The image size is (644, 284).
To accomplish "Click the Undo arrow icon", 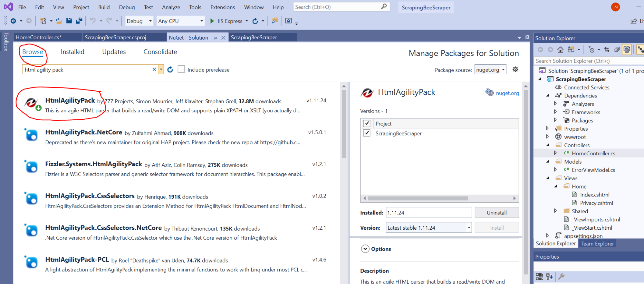I will 93,21.
